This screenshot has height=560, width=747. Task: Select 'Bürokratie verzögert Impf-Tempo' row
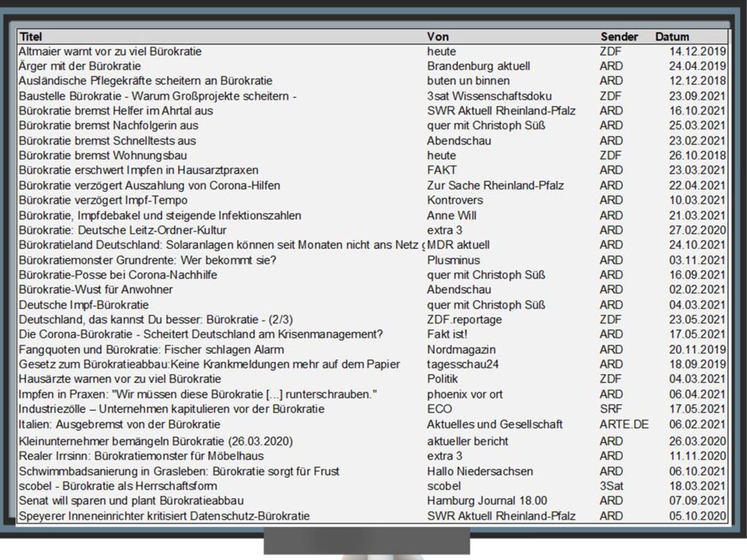[x=373, y=201]
